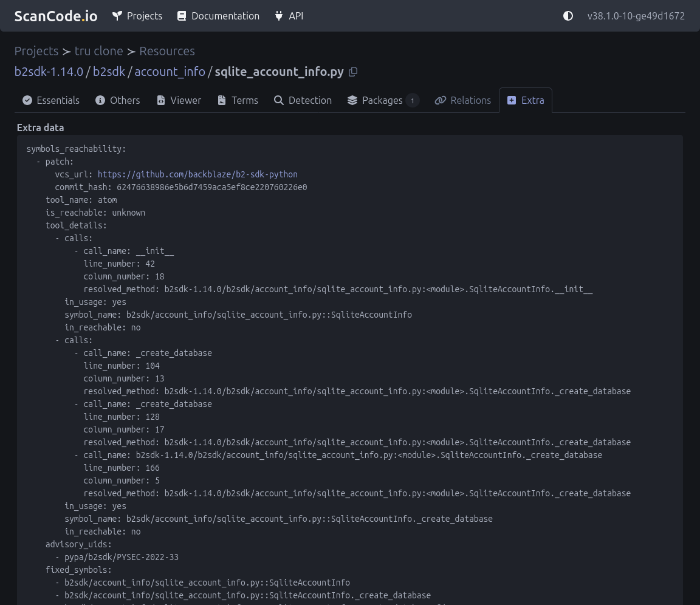
Task: Switch to the Others tab
Action: [117, 100]
